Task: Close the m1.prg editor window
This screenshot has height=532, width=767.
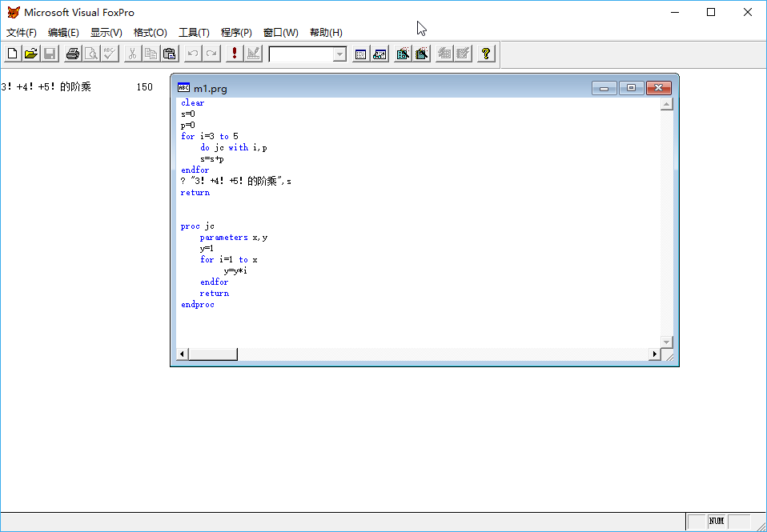Action: [658, 88]
